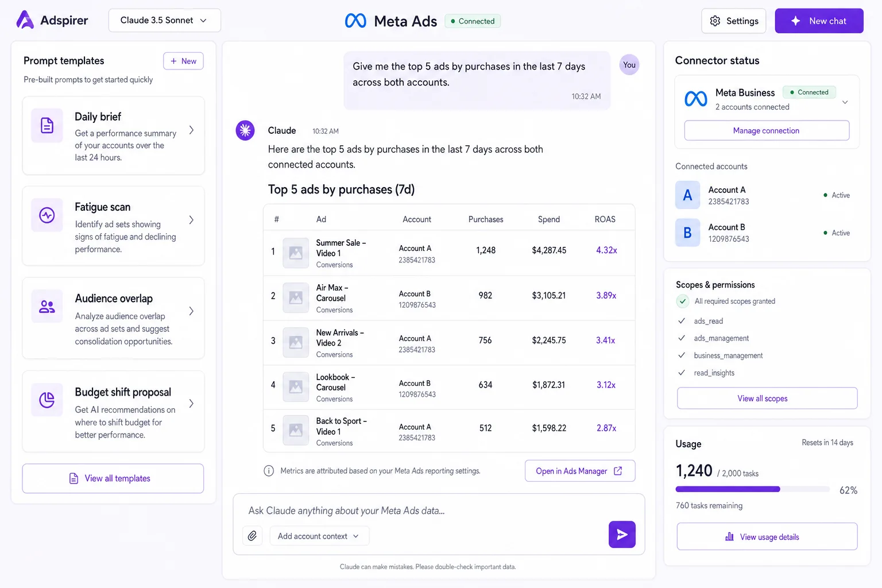Click the bar chart icon in usage details
The height and width of the screenshot is (588, 882).
coord(729,537)
